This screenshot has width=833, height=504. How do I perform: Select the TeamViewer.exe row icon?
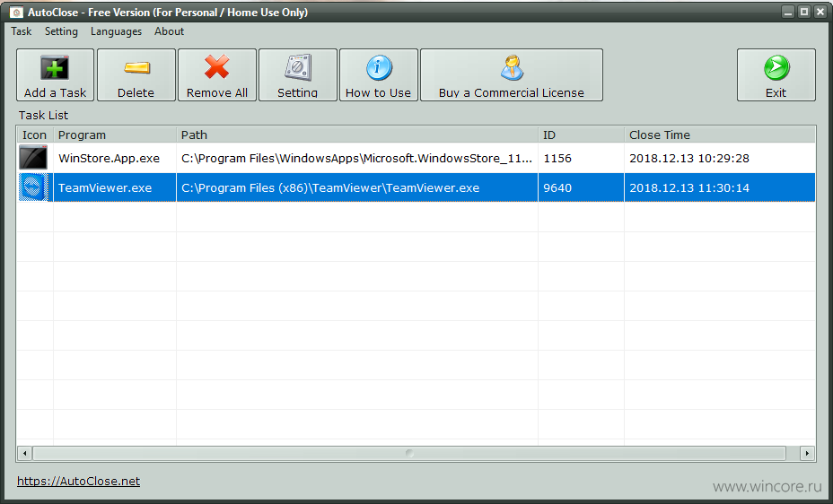pyautogui.click(x=33, y=187)
